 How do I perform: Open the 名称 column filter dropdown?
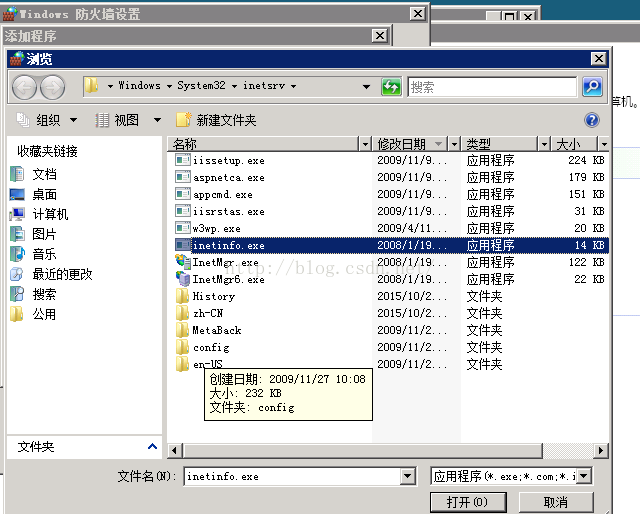[x=365, y=144]
